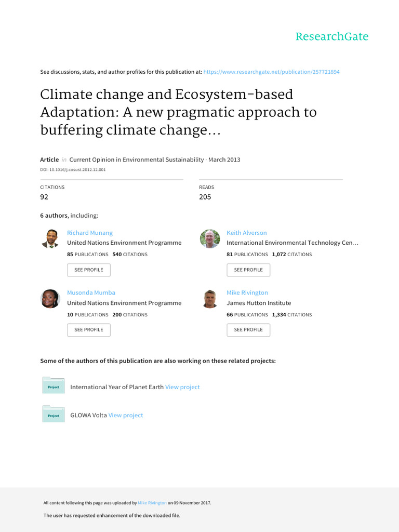Viewport: 399px width, 532px height.
Task: Open the Musonda Mumba name link
Action: pyautogui.click(x=91, y=292)
